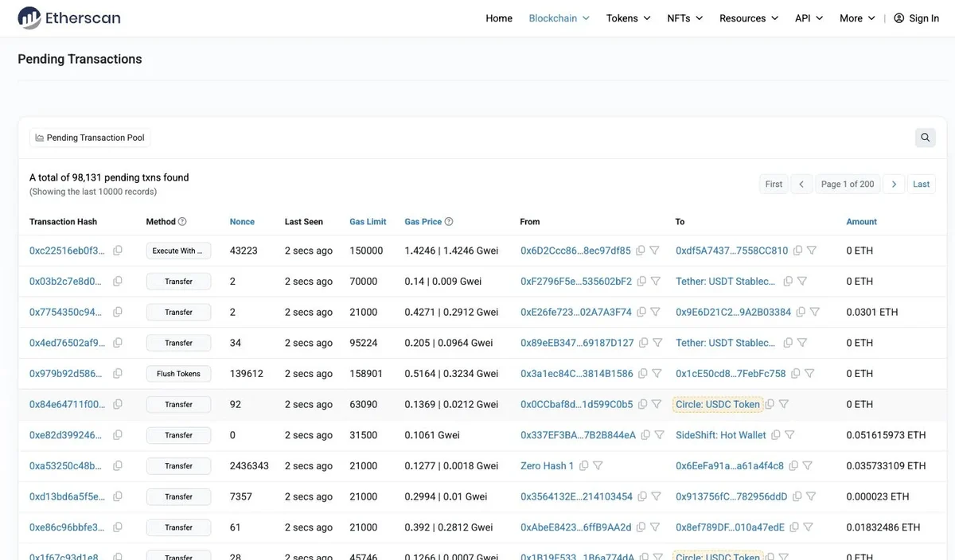This screenshot has width=955, height=560.
Task: Open the search icon in the table header
Action: coord(925,138)
